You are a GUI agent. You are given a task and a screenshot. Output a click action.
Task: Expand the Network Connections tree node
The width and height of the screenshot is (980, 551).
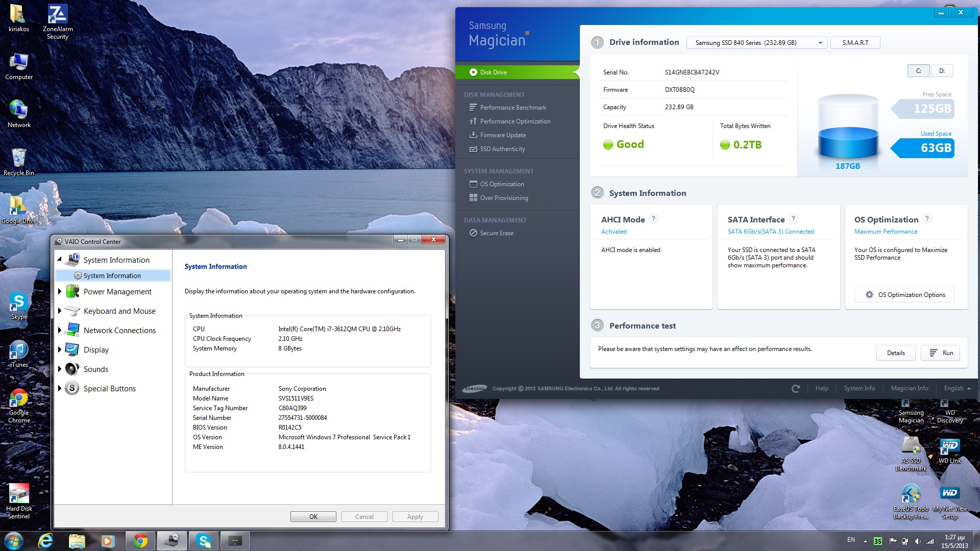(60, 330)
